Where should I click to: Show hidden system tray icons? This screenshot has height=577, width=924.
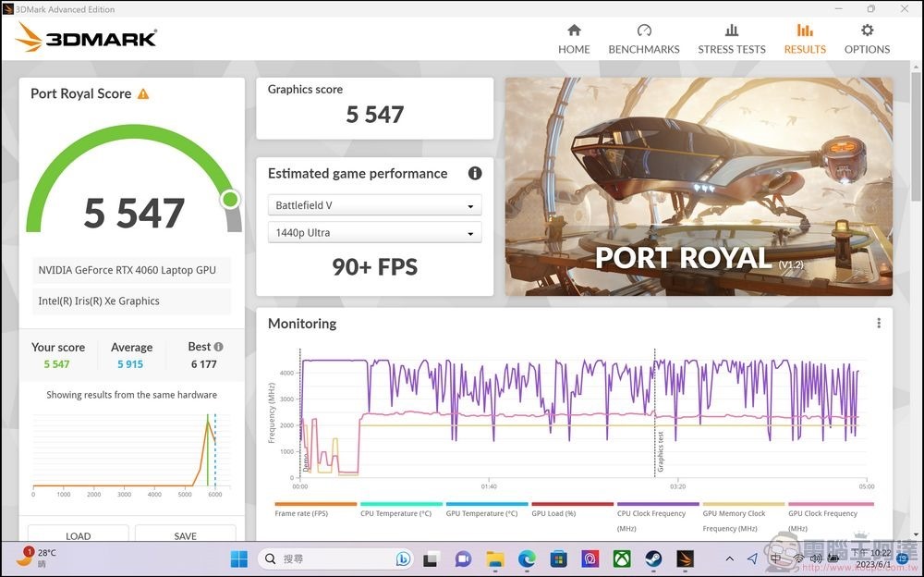730,559
